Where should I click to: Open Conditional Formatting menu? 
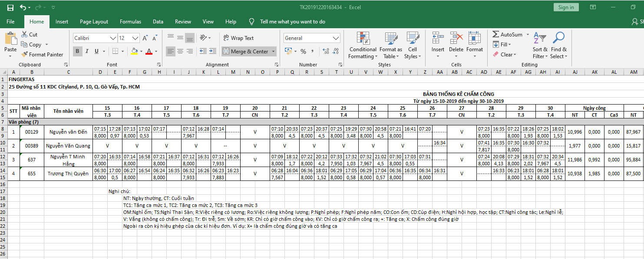click(363, 46)
